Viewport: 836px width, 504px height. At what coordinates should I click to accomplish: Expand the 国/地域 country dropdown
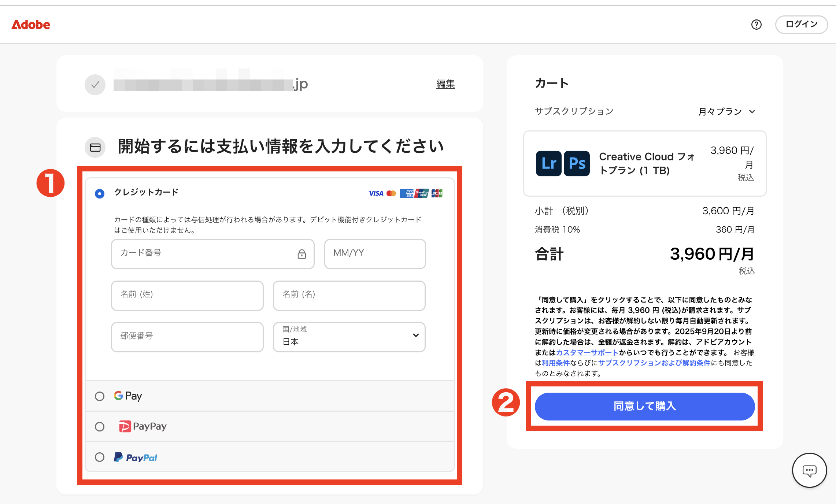tap(349, 337)
